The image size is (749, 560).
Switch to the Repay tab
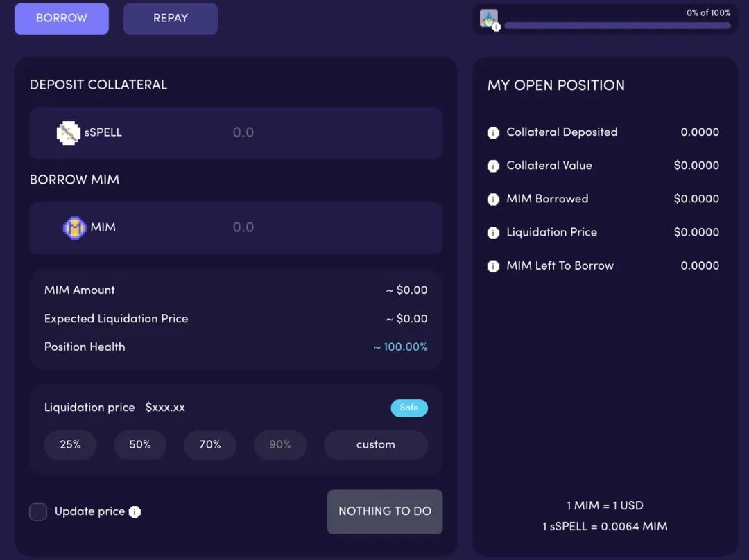[171, 19]
